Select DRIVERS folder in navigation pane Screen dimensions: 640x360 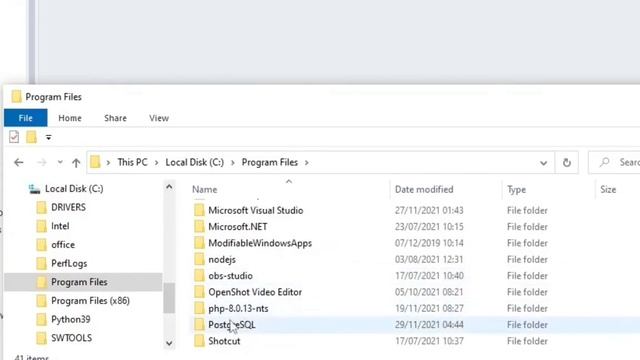click(x=68, y=207)
